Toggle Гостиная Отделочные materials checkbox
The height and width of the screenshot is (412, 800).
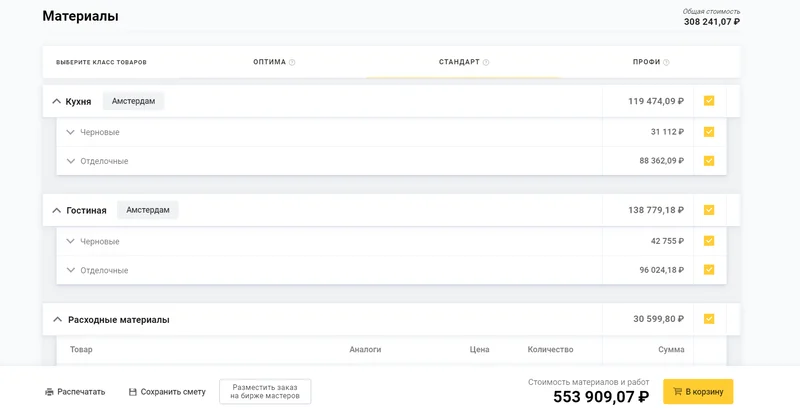click(x=709, y=270)
